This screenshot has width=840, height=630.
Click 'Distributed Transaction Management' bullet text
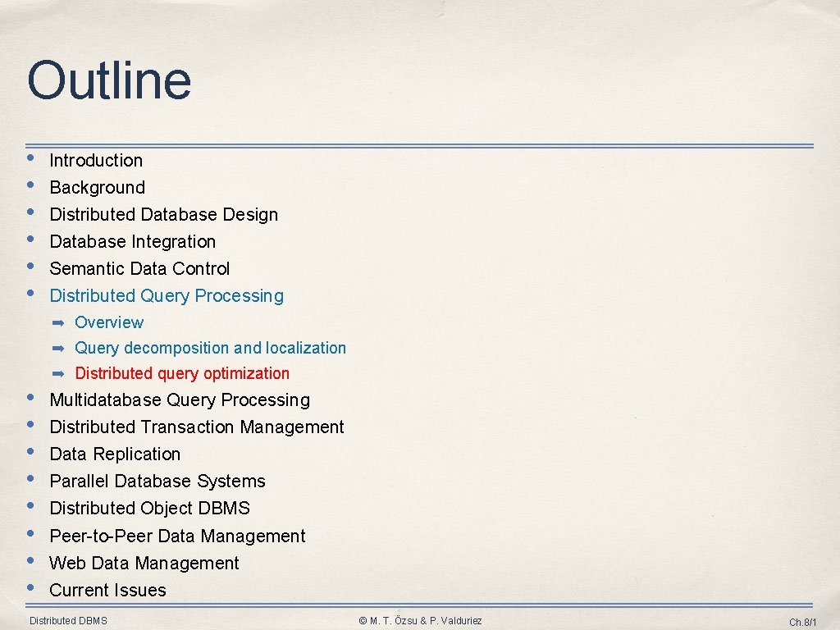[x=197, y=427]
